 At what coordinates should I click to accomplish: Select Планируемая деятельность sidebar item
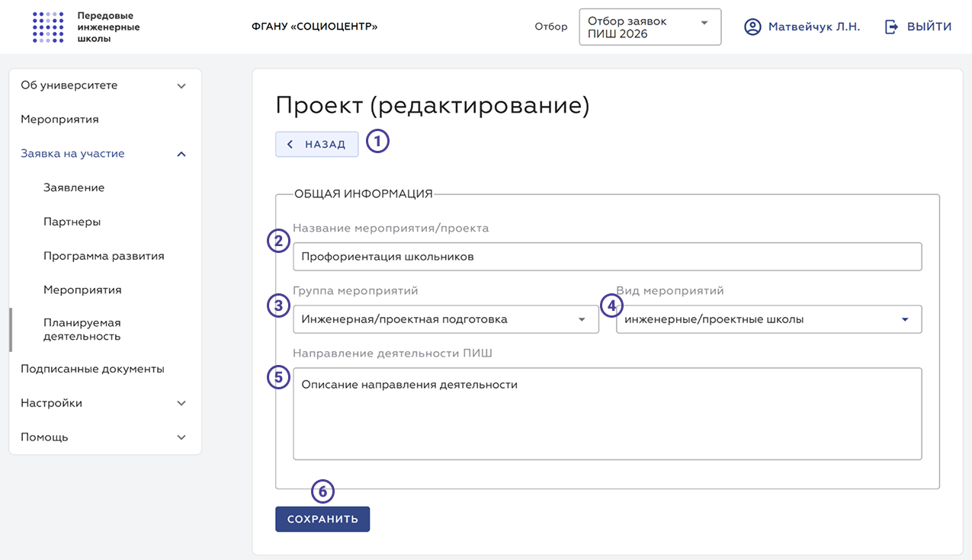tap(82, 329)
